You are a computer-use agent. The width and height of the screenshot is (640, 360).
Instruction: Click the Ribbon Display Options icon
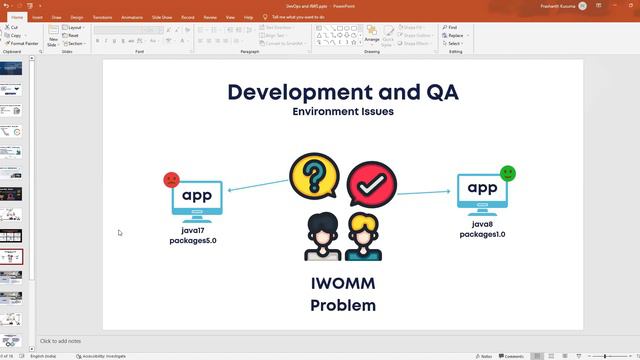[x=599, y=6]
